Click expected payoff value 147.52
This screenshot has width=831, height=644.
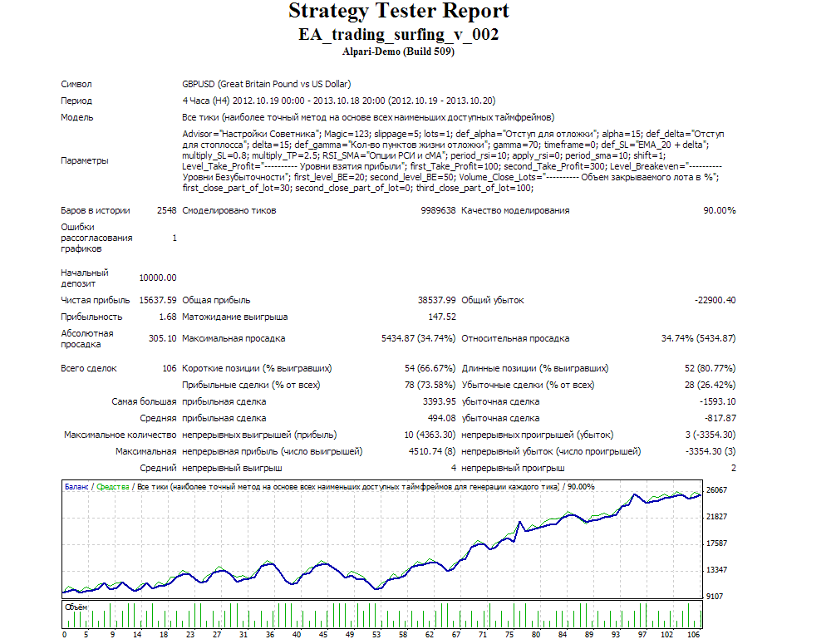coord(441,317)
